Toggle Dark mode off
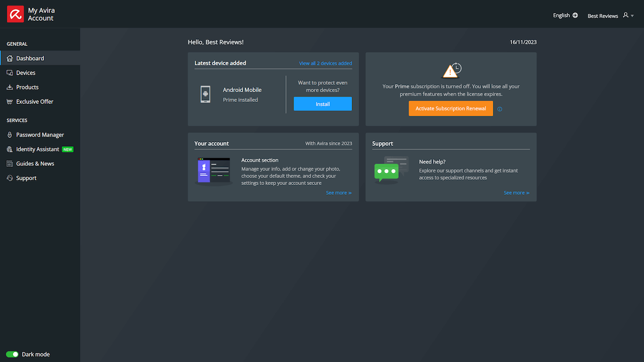This screenshot has width=644, height=362. click(x=12, y=354)
